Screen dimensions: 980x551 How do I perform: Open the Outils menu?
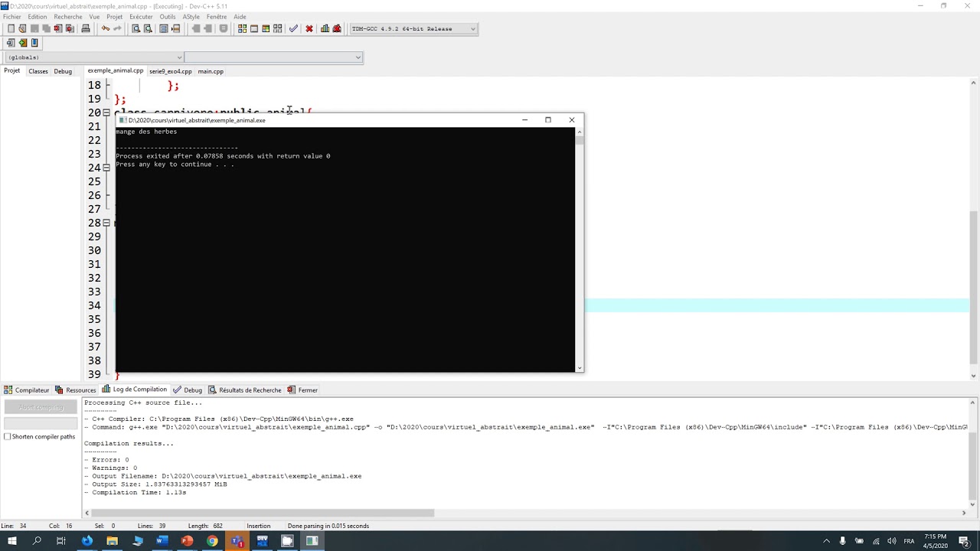(168, 16)
